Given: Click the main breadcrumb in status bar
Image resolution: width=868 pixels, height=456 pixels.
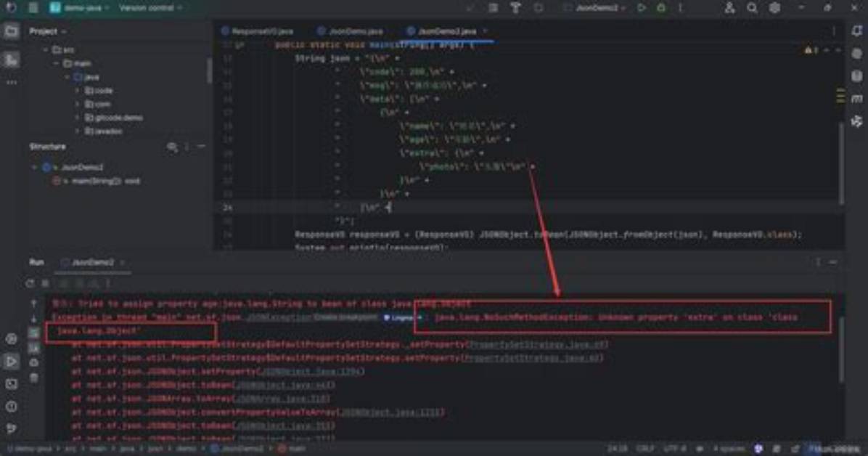Looking at the screenshot, I should [292, 449].
